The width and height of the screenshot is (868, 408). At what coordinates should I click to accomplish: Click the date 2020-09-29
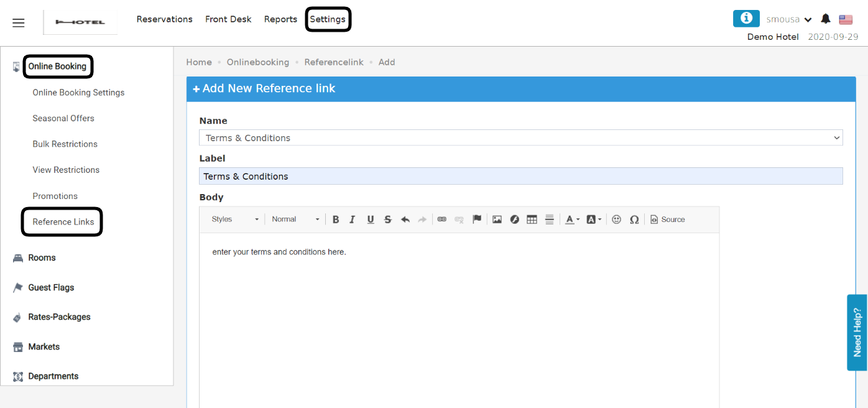(833, 37)
